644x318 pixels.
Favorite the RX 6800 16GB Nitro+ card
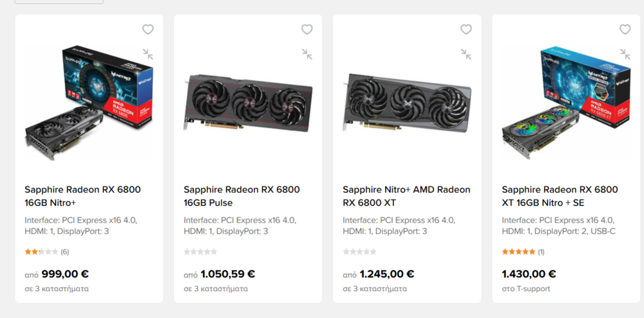tap(147, 29)
